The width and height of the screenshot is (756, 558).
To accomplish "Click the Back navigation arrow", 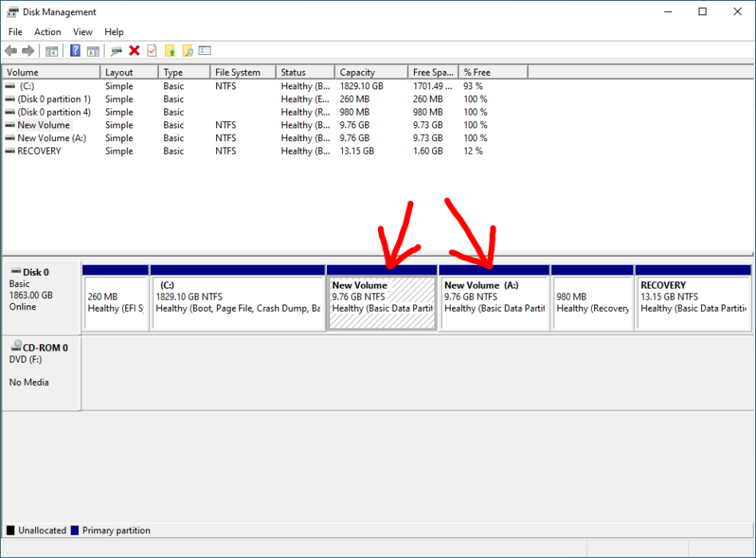I will coord(11,50).
